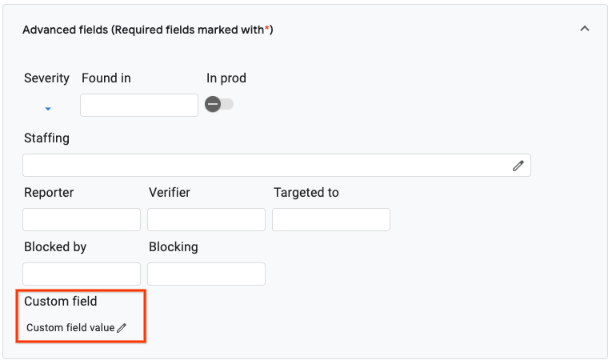Click the Blocked by input box
The height and width of the screenshot is (364, 612).
(82, 274)
